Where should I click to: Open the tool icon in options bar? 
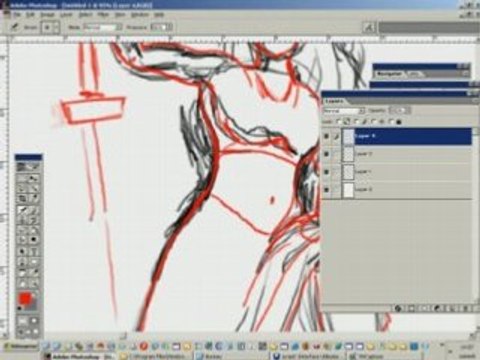(14, 27)
